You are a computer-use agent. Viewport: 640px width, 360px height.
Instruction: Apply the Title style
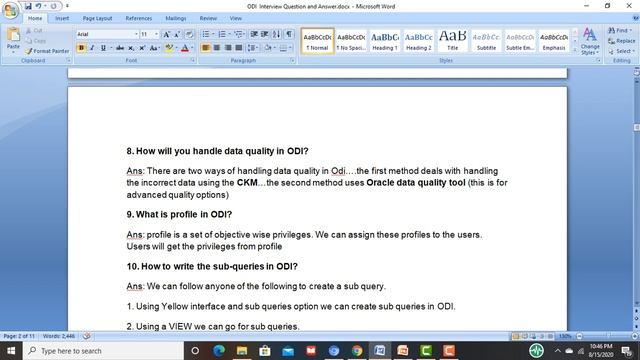tap(452, 41)
